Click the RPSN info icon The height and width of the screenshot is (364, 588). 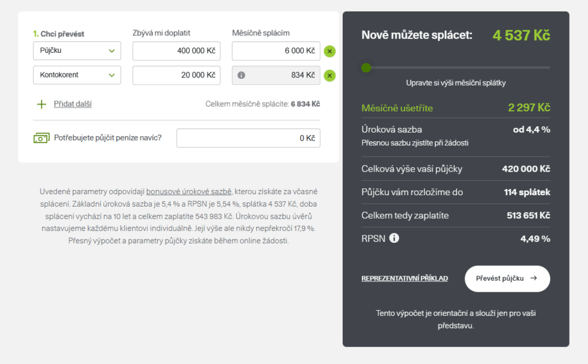(x=394, y=238)
